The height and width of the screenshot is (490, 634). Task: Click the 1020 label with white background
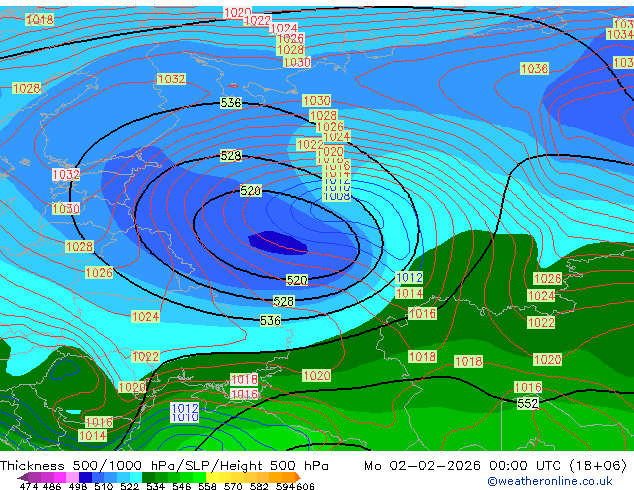click(237, 13)
